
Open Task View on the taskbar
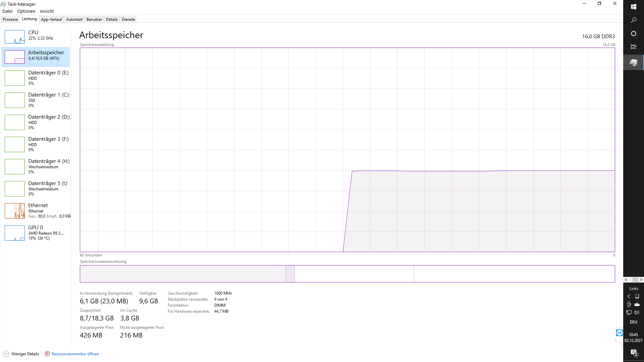click(633, 47)
